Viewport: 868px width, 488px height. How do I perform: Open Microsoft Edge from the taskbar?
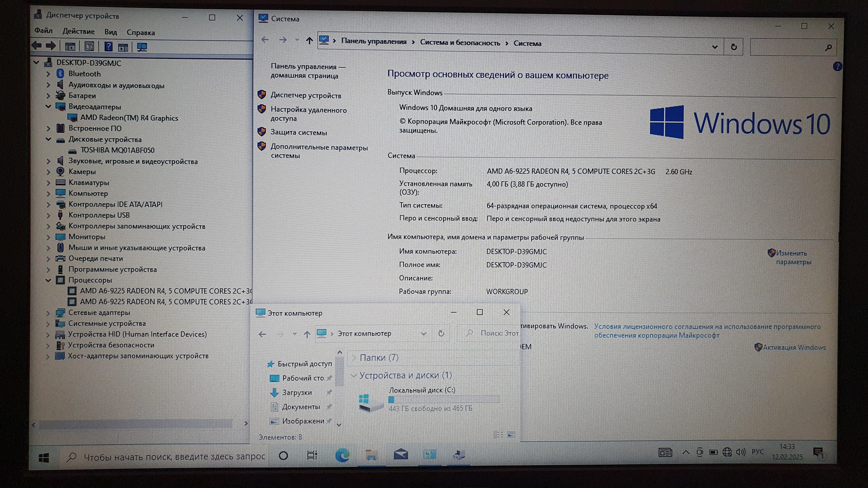342,455
